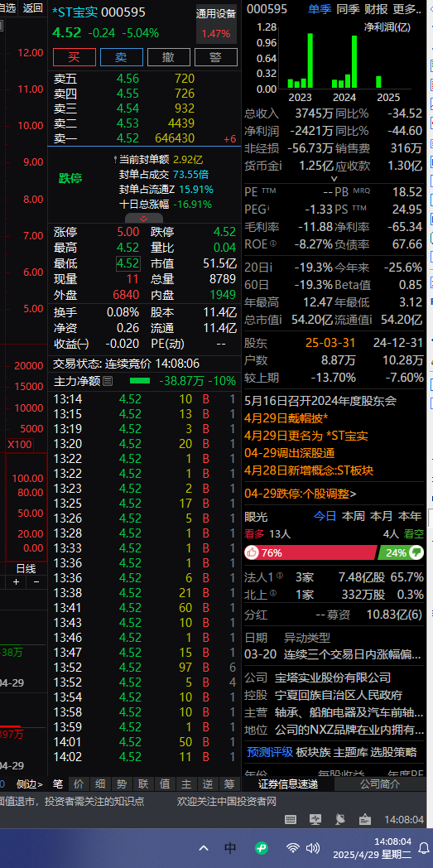The image size is (433, 868).
Task: Switch financial chart to 同季 mode
Action: (348, 9)
